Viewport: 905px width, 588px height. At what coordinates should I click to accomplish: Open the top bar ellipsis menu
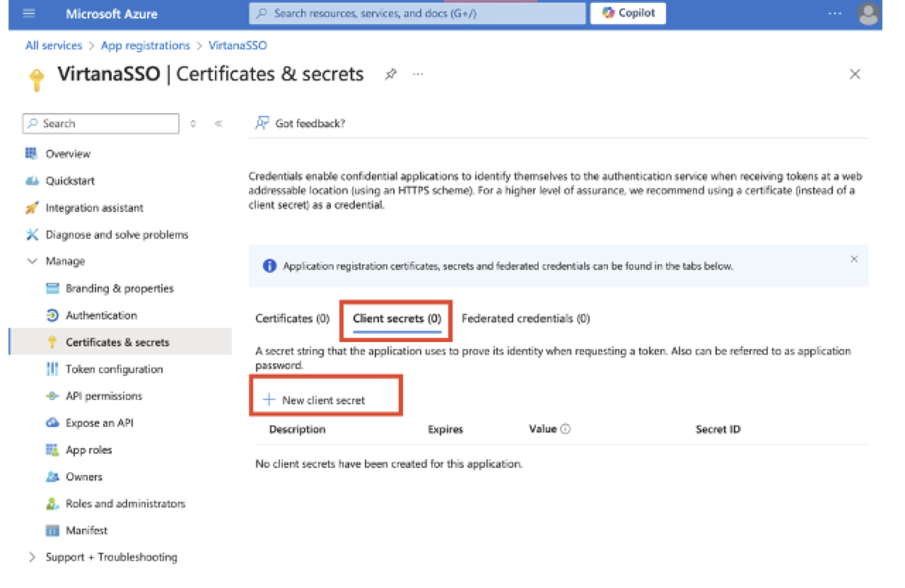(x=834, y=13)
